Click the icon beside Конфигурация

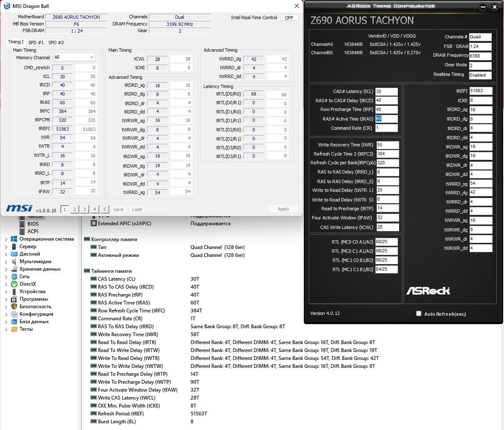pos(14,314)
